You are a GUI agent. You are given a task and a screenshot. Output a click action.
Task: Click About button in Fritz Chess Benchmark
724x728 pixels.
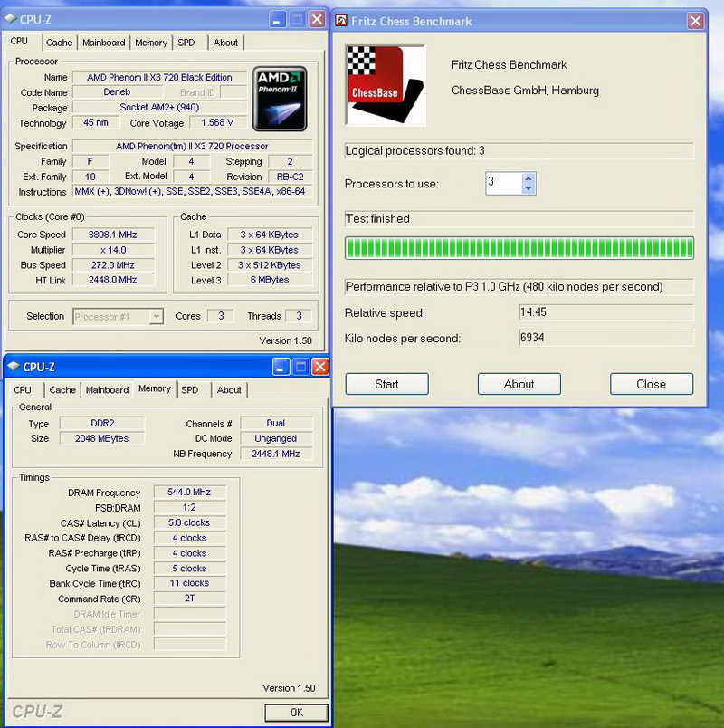519,384
